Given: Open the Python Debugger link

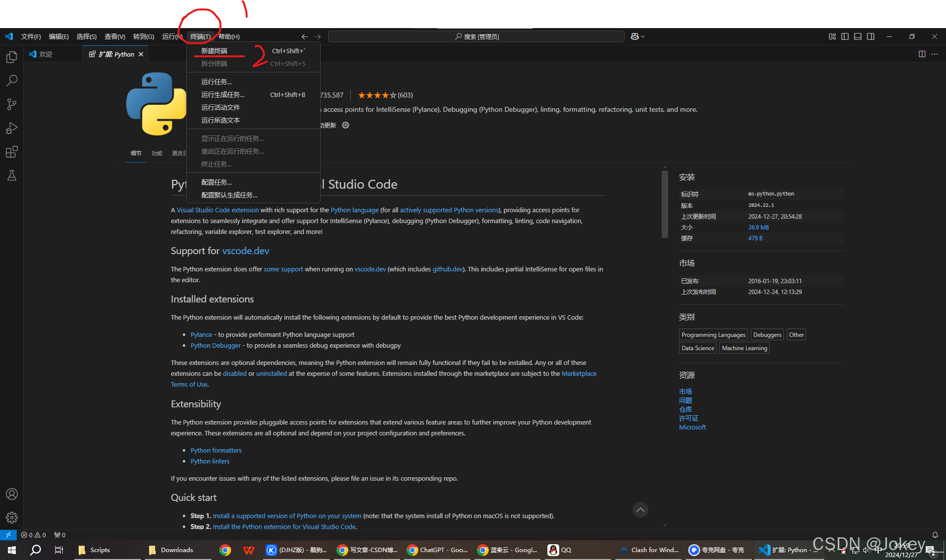Looking at the screenshot, I should [215, 345].
